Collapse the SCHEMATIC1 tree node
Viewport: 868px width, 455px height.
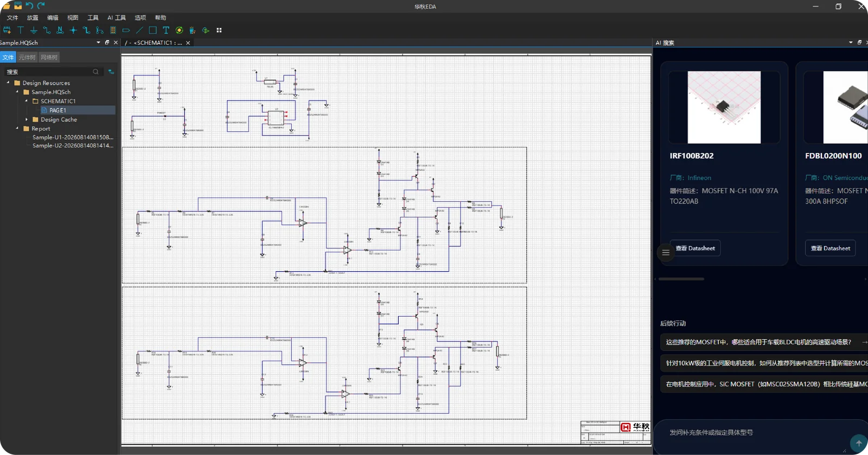tap(27, 101)
